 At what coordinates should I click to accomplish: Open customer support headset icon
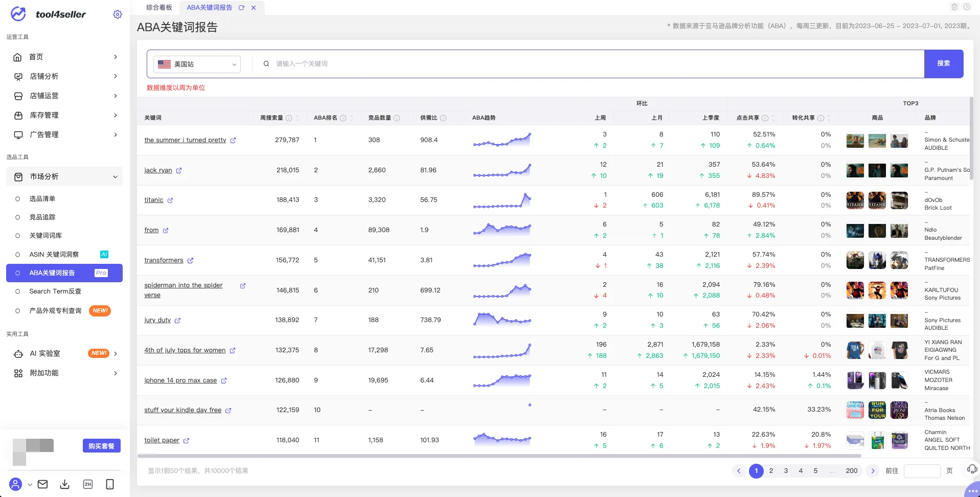pyautogui.click(x=972, y=469)
